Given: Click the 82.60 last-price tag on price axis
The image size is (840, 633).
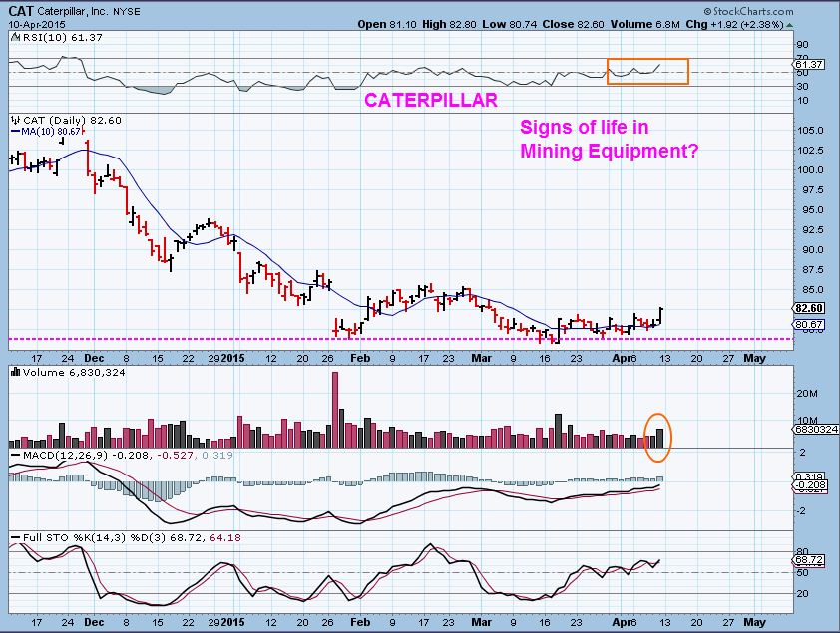Looking at the screenshot, I should pyautogui.click(x=809, y=308).
